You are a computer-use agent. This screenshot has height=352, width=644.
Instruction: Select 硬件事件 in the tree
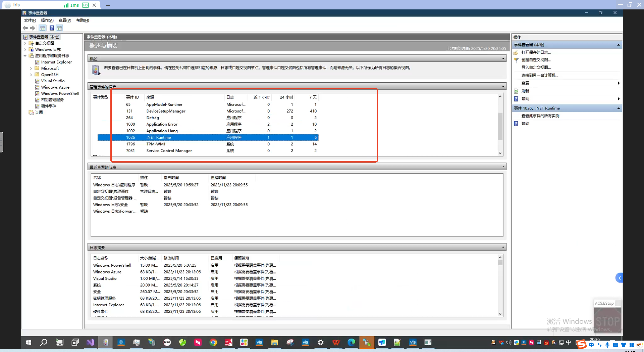point(49,106)
